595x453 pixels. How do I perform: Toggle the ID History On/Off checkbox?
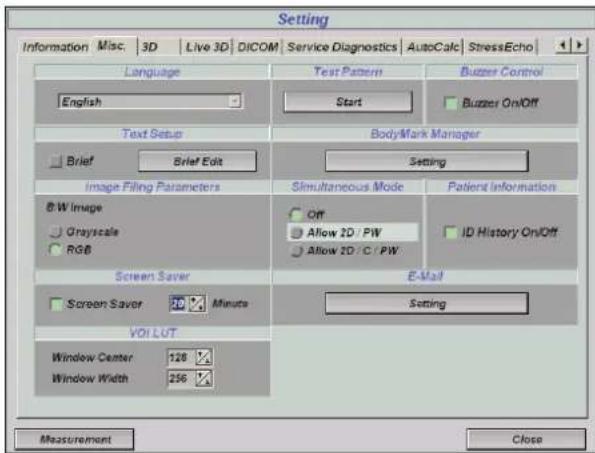click(x=450, y=232)
